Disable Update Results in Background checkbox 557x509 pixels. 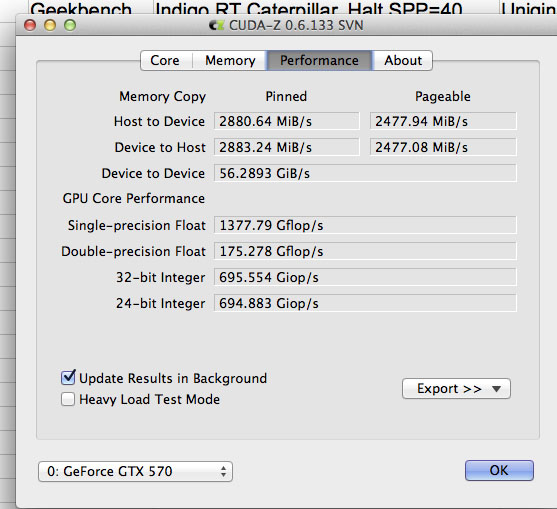[68, 378]
